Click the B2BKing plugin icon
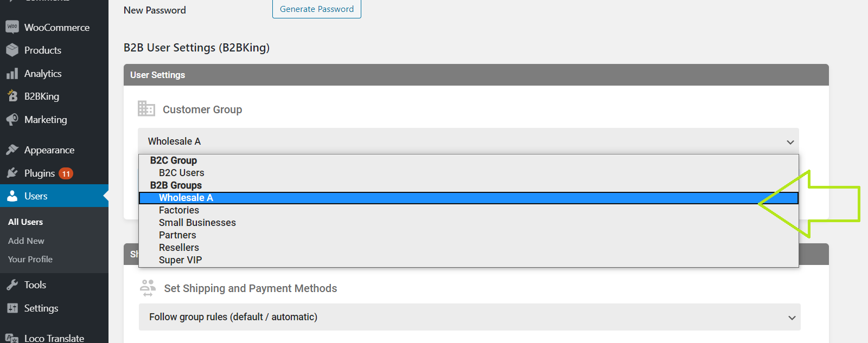 click(12, 96)
